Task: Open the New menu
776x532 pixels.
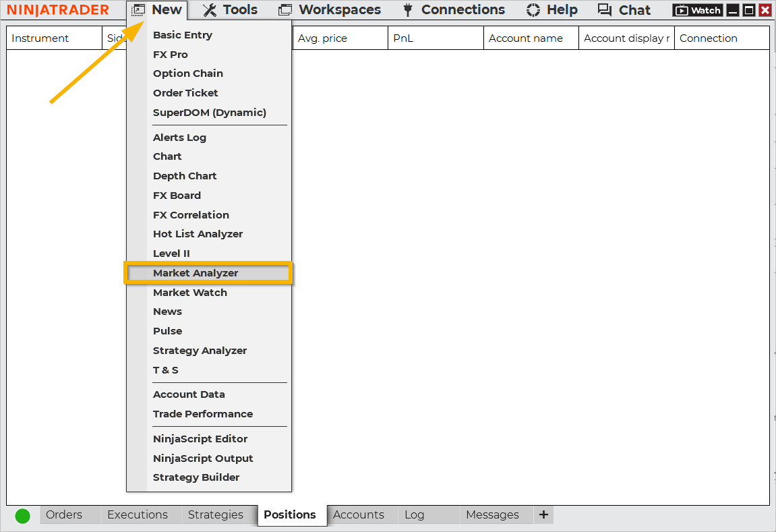Action: (157, 10)
